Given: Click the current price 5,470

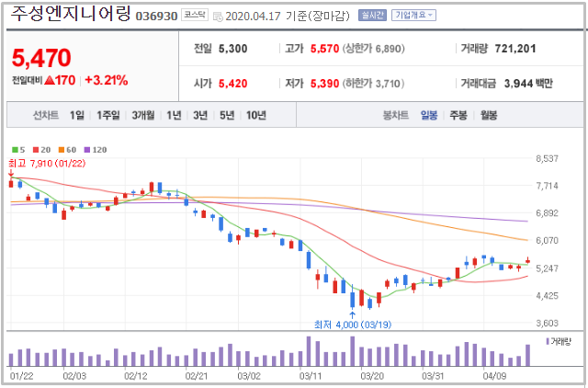Looking at the screenshot, I should click(x=41, y=58).
